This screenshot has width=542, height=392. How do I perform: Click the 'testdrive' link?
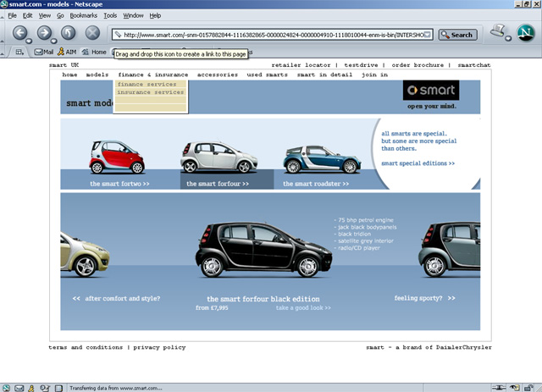pyautogui.click(x=361, y=65)
